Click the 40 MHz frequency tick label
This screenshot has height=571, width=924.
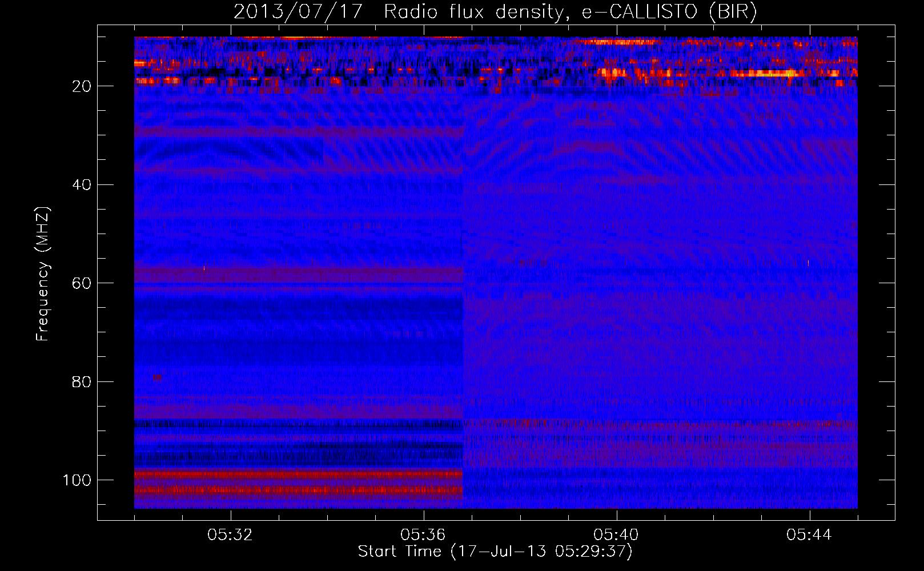click(x=82, y=185)
